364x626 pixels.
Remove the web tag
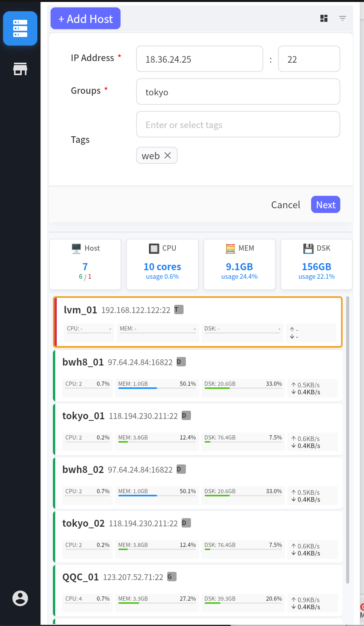(x=168, y=155)
